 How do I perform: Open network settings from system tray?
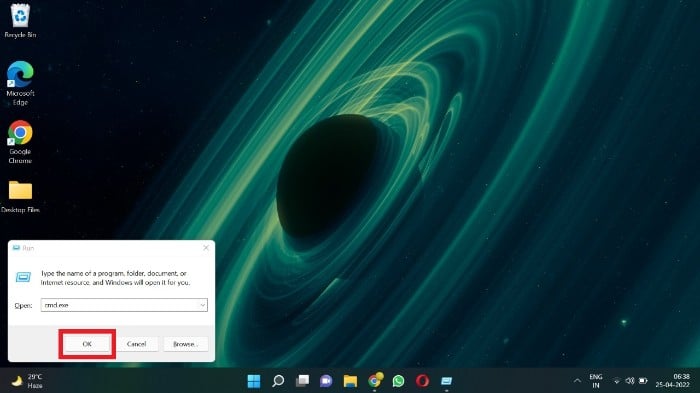[617, 381]
